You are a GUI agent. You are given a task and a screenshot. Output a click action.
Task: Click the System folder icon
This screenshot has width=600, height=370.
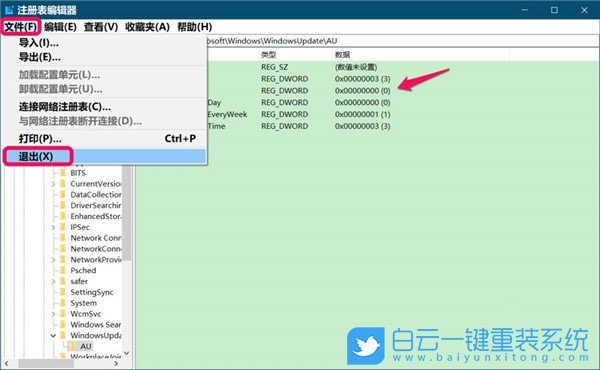point(63,303)
